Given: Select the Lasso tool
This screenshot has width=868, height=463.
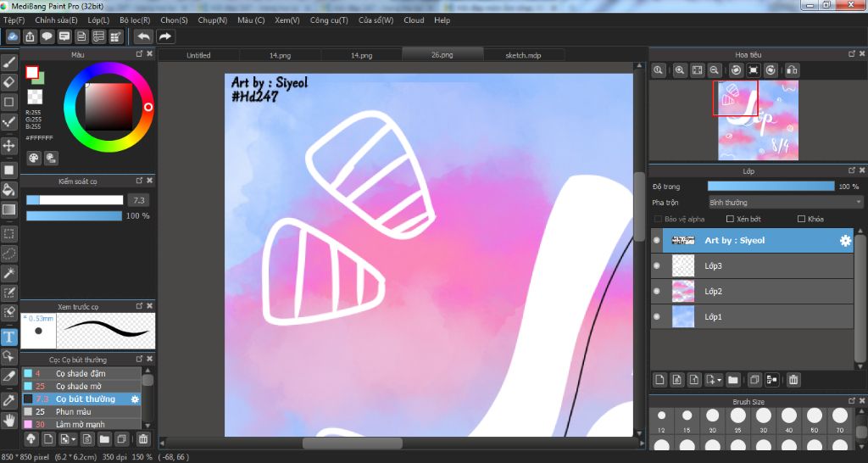Looking at the screenshot, I should click(x=9, y=254).
